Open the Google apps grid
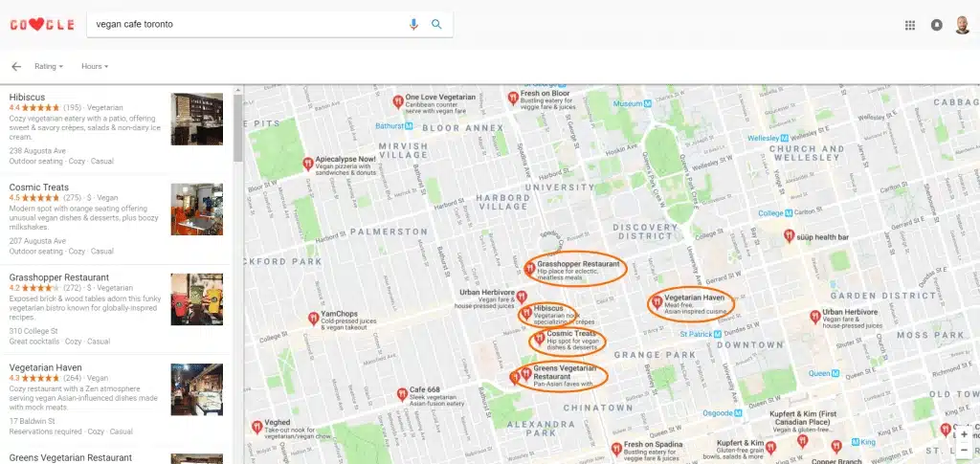This screenshot has height=464, width=980. pos(910,25)
